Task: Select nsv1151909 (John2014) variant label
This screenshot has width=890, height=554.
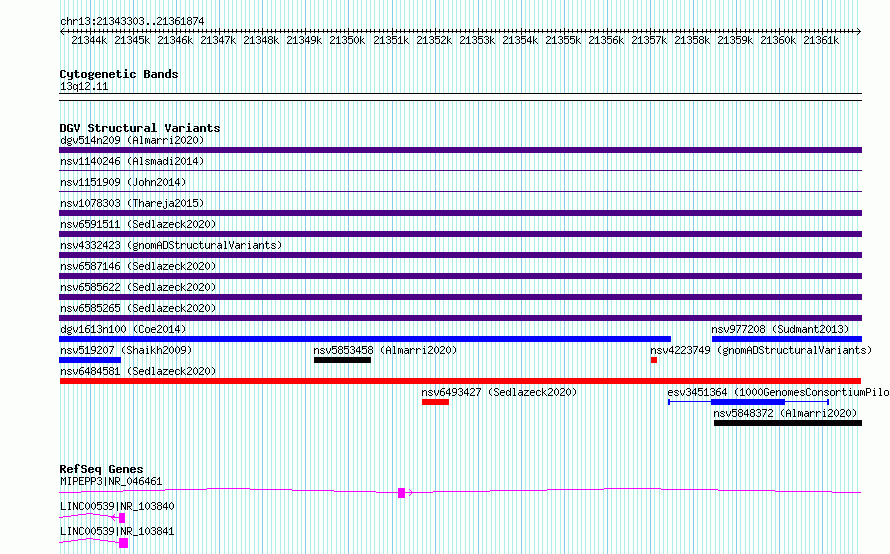Action: 123,182
